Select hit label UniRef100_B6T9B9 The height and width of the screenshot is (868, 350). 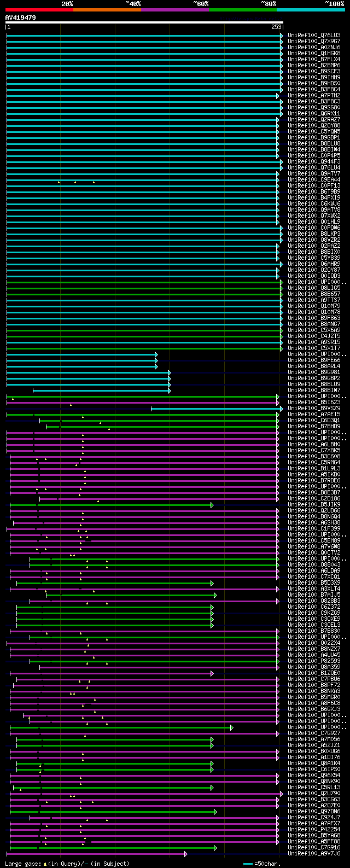click(314, 192)
